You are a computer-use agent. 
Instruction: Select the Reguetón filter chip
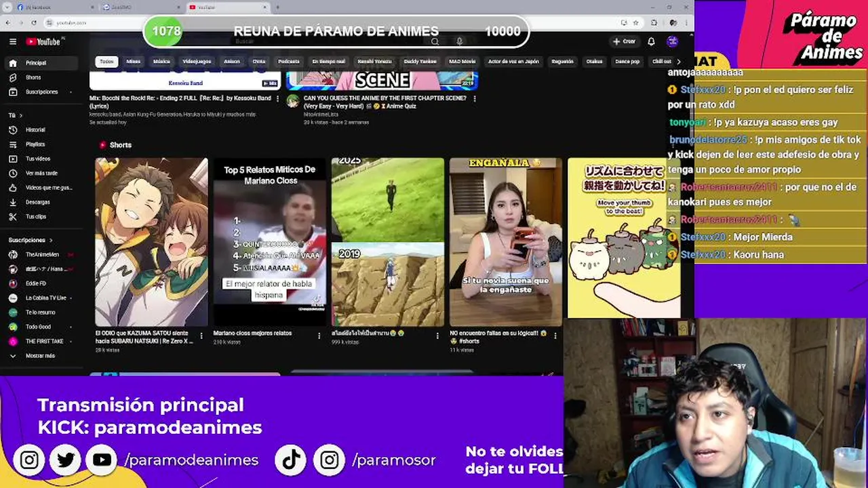pyautogui.click(x=562, y=62)
